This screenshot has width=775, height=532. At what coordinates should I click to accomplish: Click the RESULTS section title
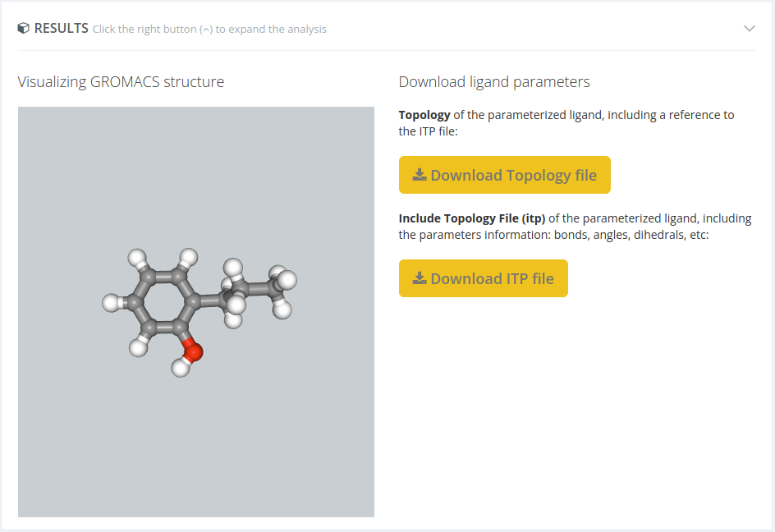tap(62, 28)
